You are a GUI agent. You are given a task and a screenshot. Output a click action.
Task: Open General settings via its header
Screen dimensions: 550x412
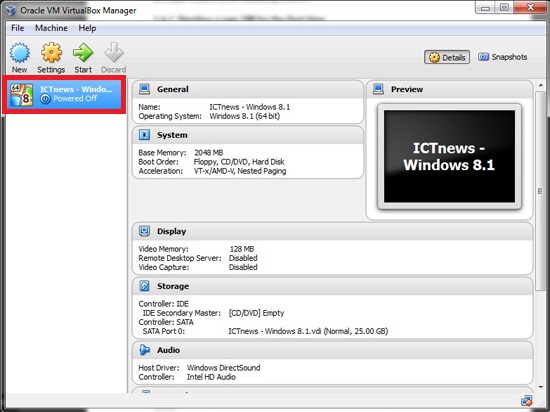pyautogui.click(x=173, y=89)
